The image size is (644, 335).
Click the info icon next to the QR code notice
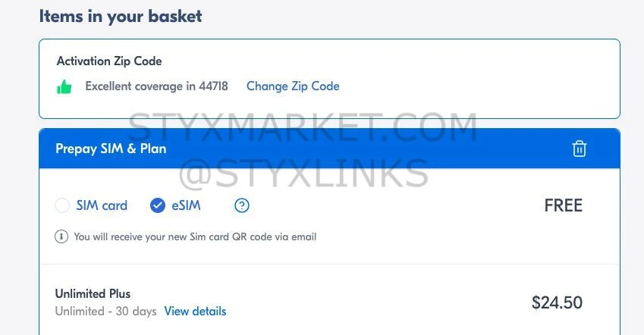click(x=61, y=236)
